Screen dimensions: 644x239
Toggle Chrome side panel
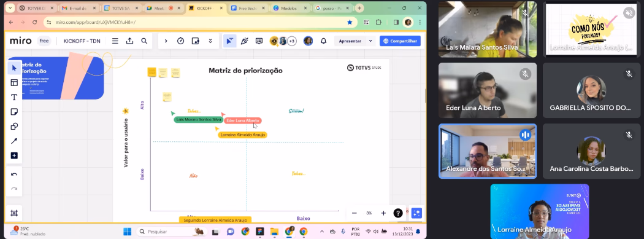(x=396, y=22)
